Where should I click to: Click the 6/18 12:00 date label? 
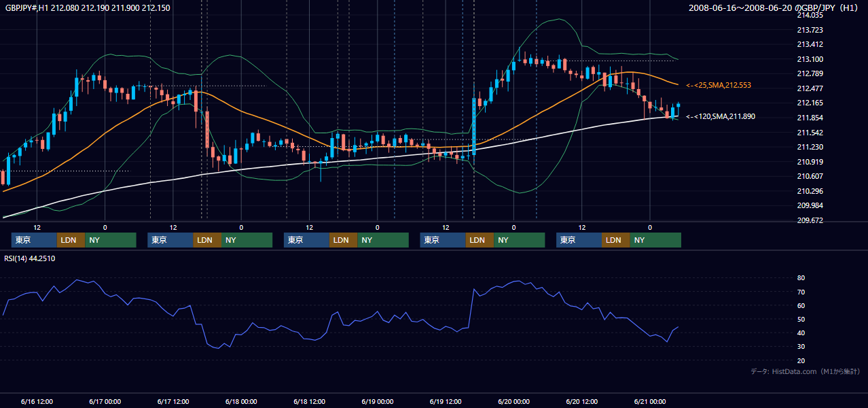coord(309,402)
